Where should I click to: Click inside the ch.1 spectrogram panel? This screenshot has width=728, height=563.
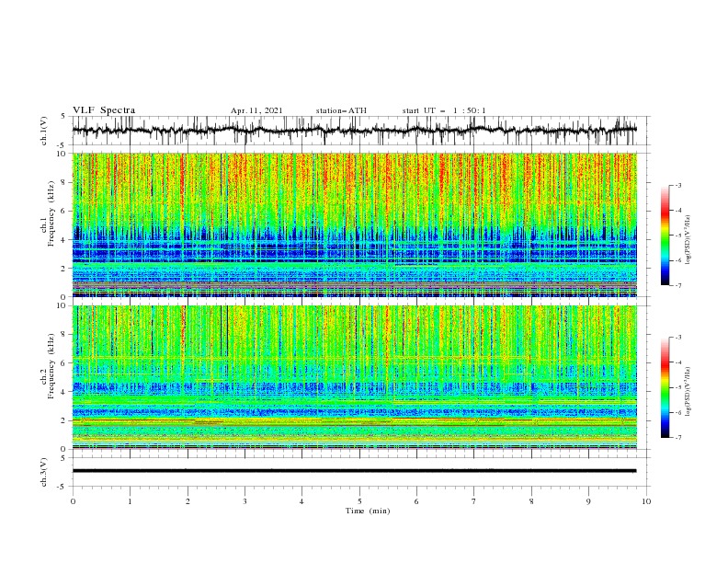click(x=354, y=224)
